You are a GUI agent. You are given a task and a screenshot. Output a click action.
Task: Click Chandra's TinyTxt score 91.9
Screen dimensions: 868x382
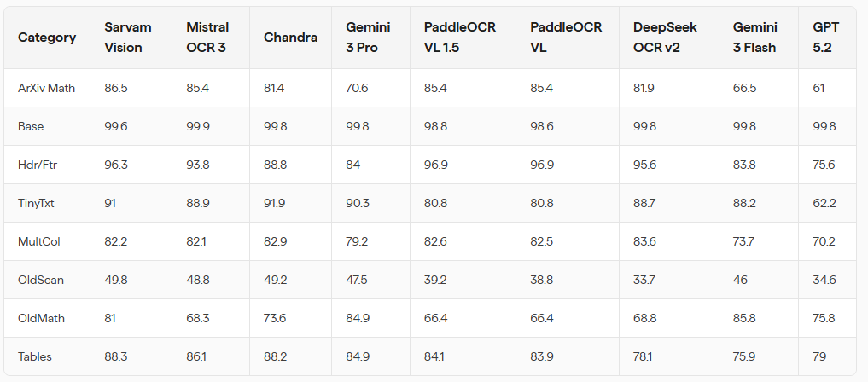coord(276,203)
